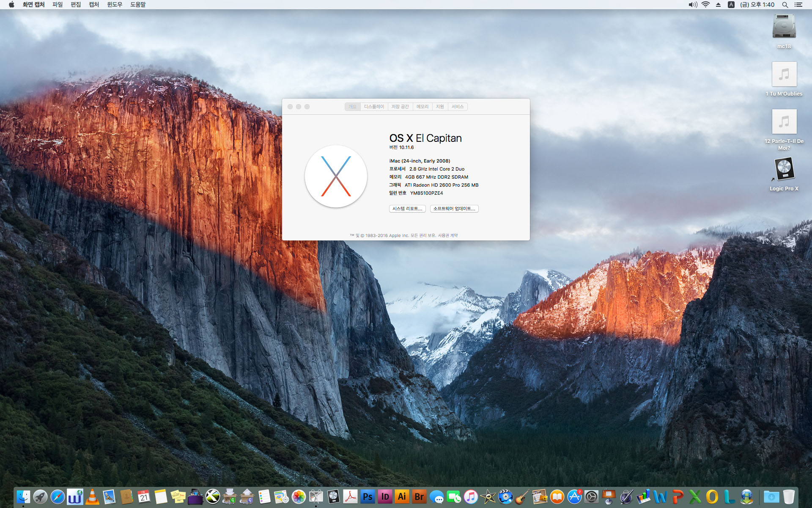Open Safari browser in the Dock
812x508 pixels.
58,497
